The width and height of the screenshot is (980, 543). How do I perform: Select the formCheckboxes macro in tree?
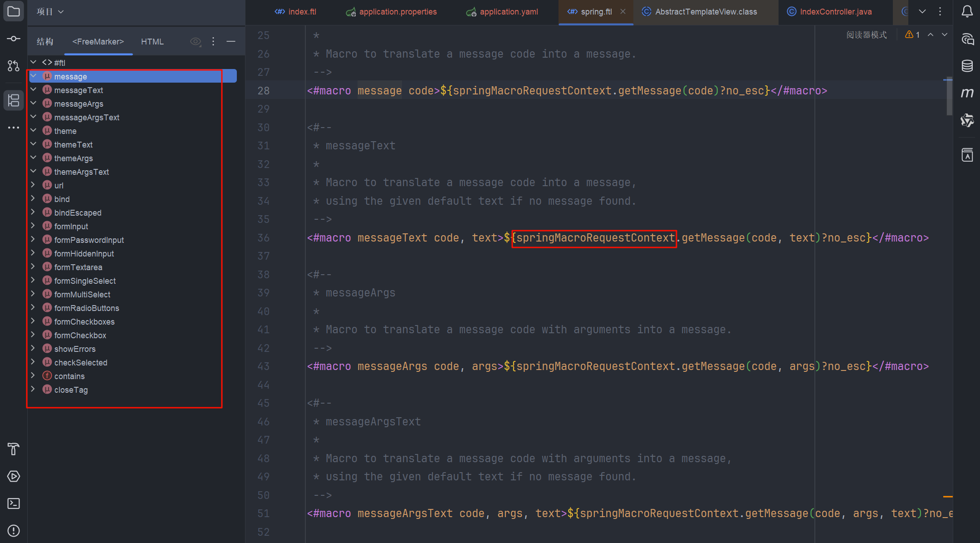tap(84, 322)
